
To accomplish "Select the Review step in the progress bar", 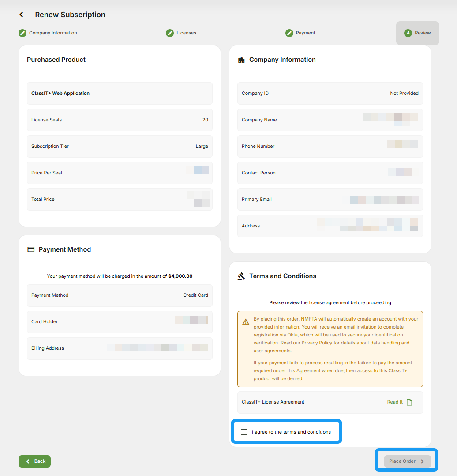I will tap(417, 33).
